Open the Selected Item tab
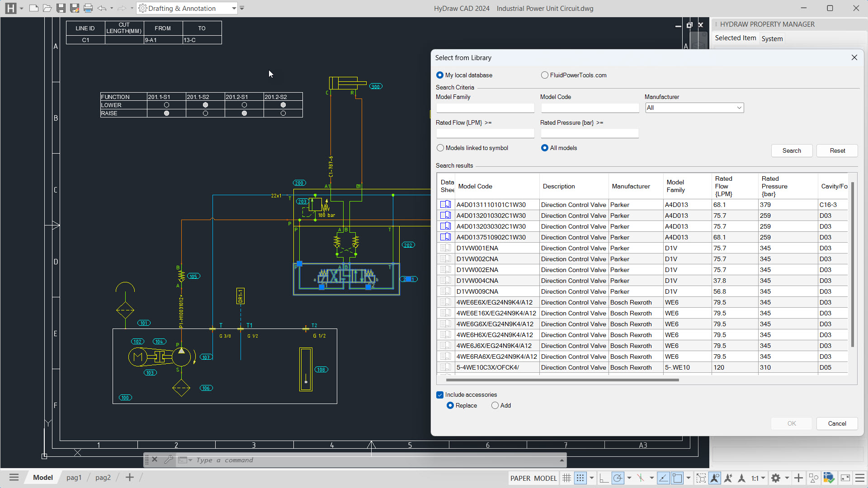The height and width of the screenshot is (488, 868). 735,38
